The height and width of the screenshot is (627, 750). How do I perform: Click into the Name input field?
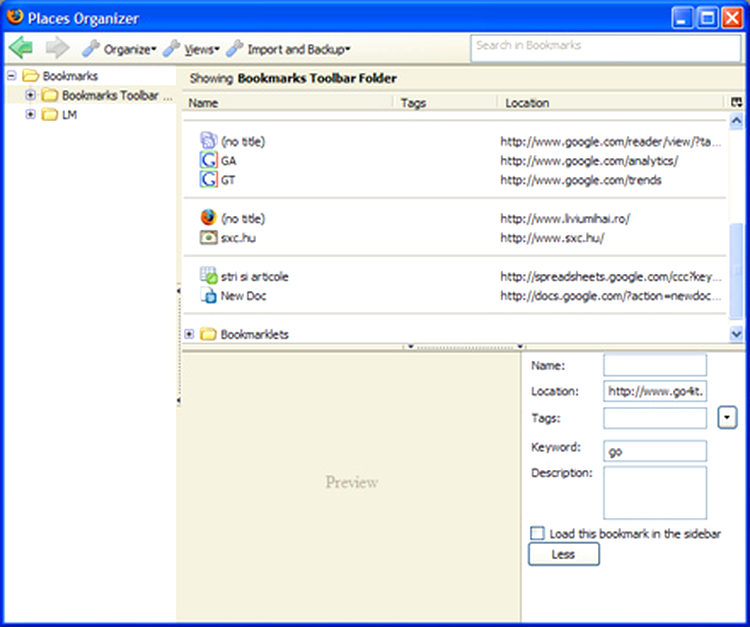655,365
